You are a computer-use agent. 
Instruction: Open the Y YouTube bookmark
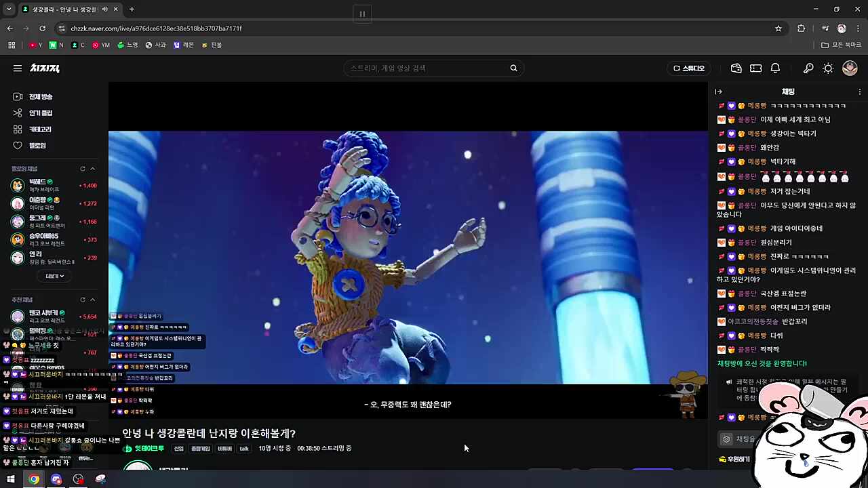click(x=35, y=45)
